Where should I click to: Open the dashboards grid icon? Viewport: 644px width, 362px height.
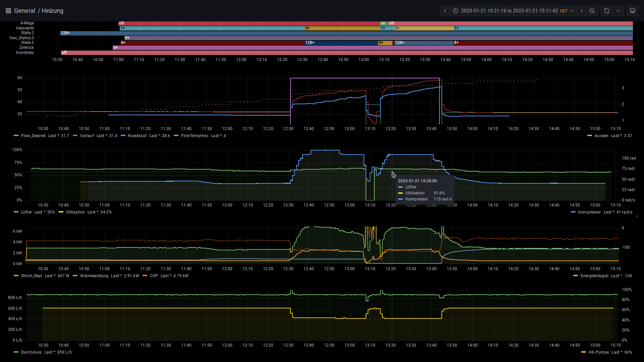point(8,11)
